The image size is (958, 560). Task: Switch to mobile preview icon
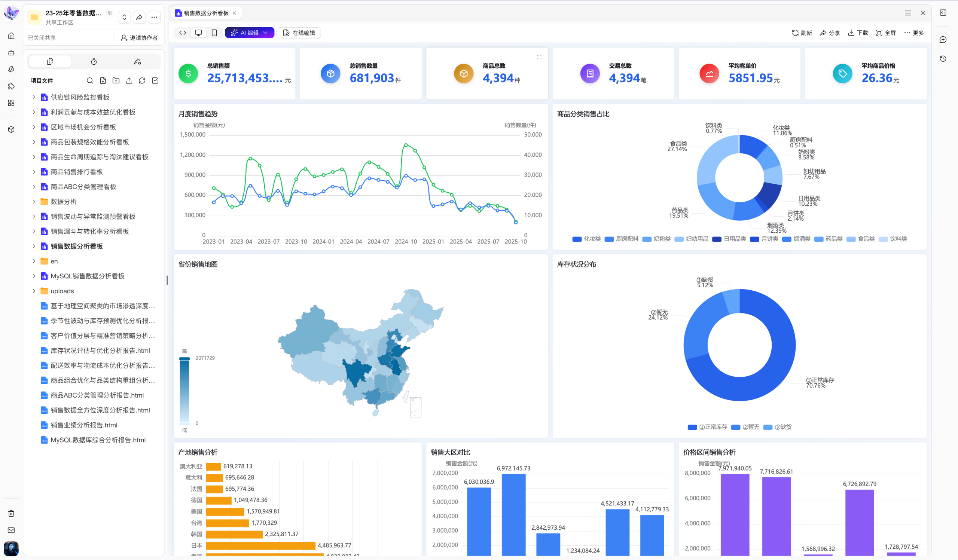tap(214, 33)
